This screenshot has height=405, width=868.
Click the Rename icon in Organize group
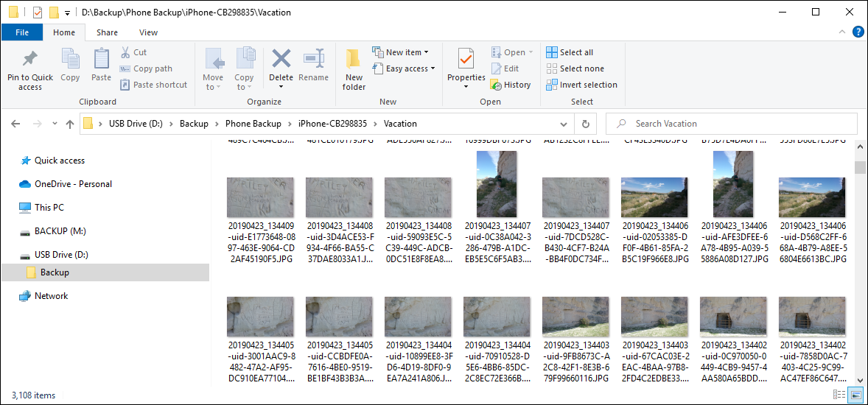click(x=314, y=59)
